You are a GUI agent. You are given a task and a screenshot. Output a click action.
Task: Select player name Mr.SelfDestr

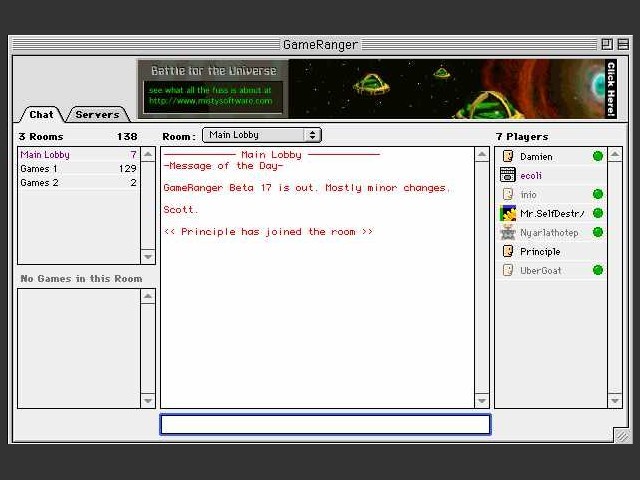tap(552, 213)
